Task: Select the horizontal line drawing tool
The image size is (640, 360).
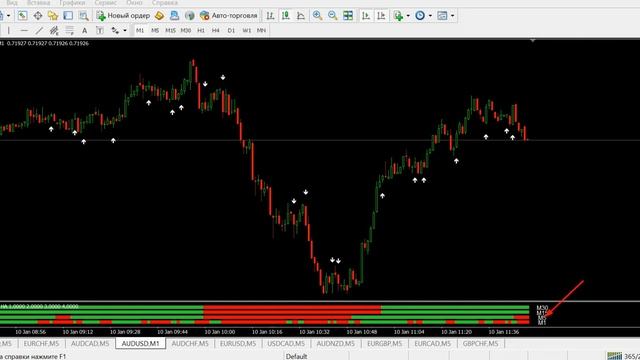Action: 24,31
